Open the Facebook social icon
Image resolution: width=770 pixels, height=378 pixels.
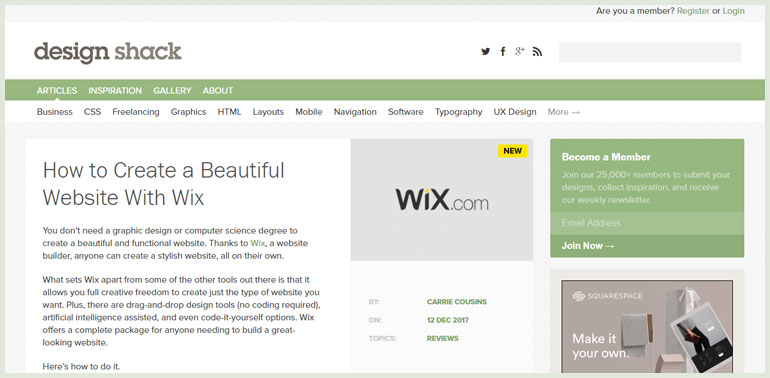pyautogui.click(x=503, y=52)
